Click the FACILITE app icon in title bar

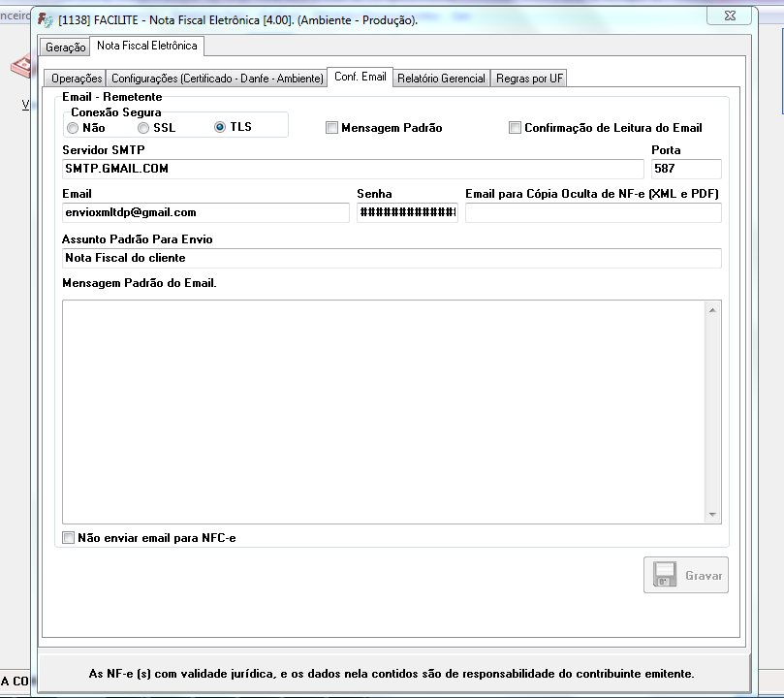[46, 19]
